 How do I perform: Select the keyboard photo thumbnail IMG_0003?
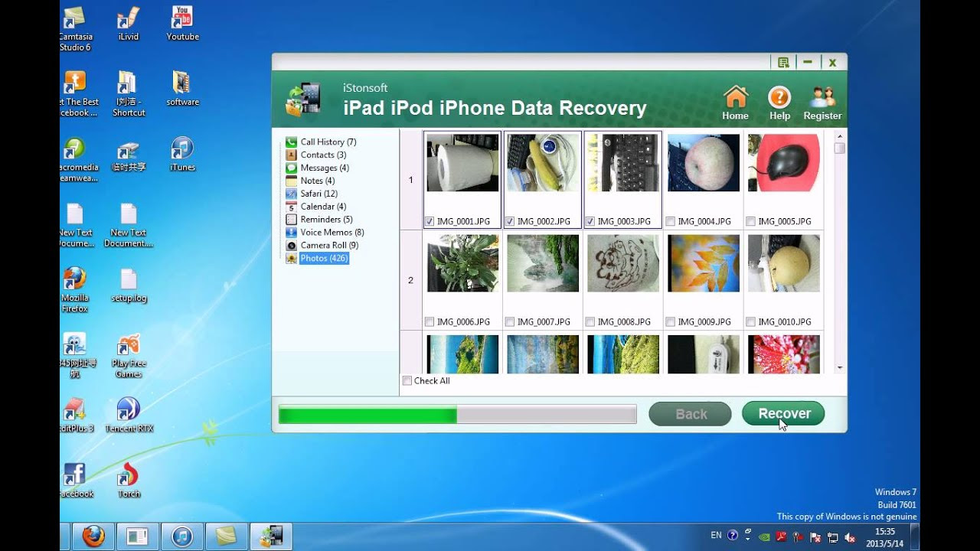[623, 163]
